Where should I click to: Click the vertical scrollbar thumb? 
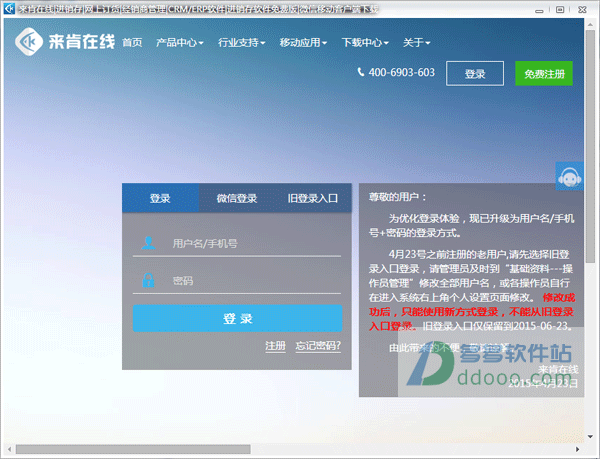590,146
